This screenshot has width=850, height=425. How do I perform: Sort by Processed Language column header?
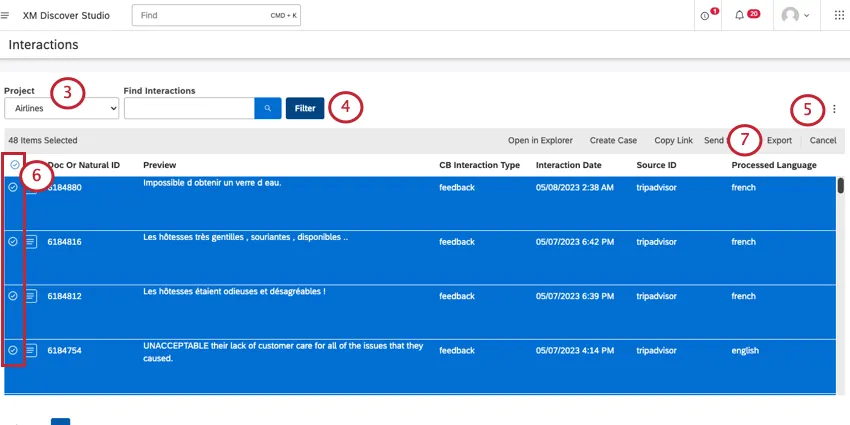coord(773,165)
